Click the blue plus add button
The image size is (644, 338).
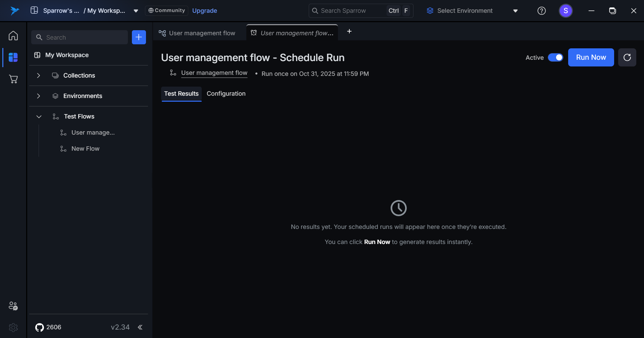tap(139, 37)
